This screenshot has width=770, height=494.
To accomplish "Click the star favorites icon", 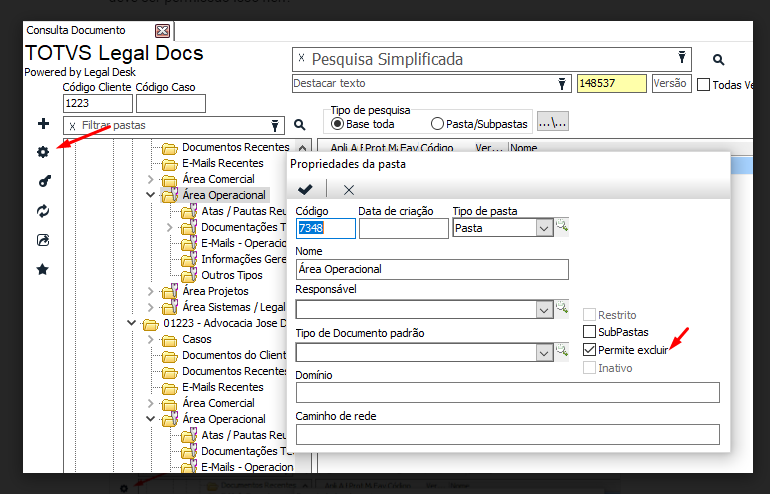I will (x=43, y=269).
